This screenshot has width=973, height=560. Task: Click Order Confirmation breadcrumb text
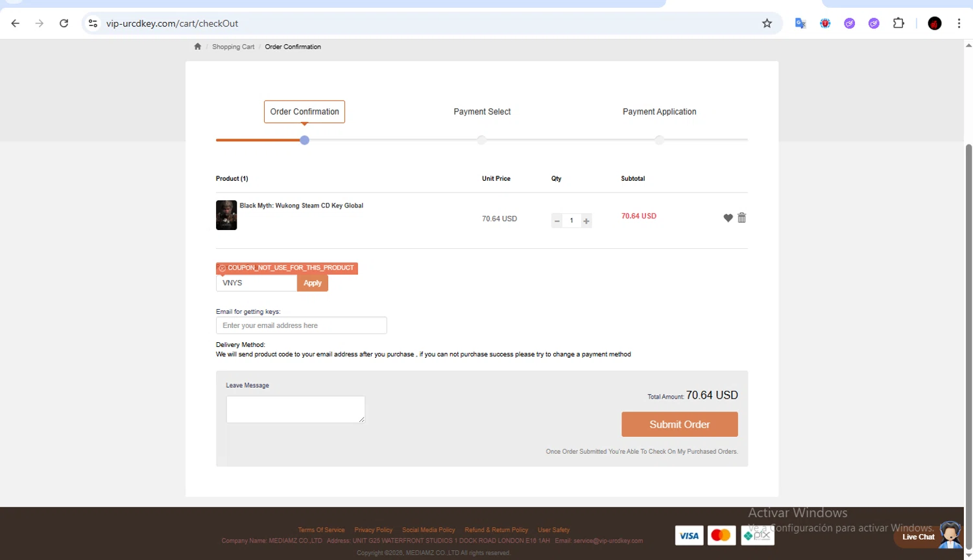(x=293, y=47)
